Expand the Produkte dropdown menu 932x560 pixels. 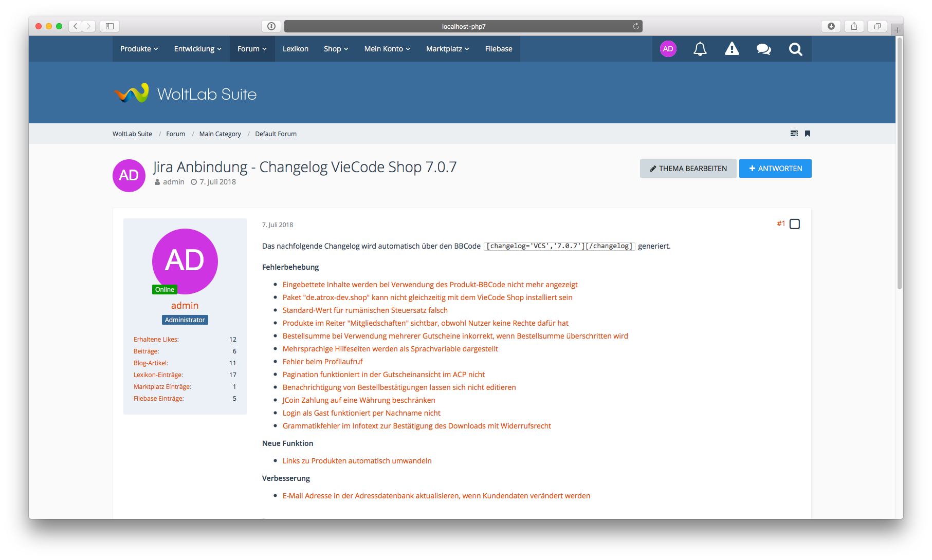coord(139,49)
